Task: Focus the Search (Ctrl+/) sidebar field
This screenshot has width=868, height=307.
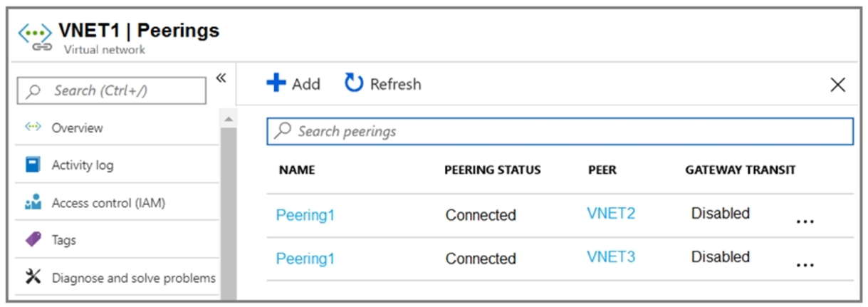Action: coord(111,90)
